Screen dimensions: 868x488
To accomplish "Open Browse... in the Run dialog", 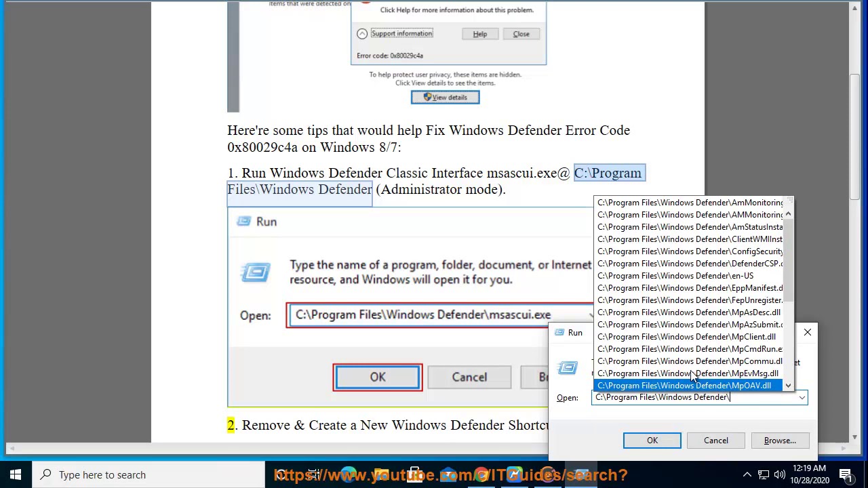I will coord(780,441).
